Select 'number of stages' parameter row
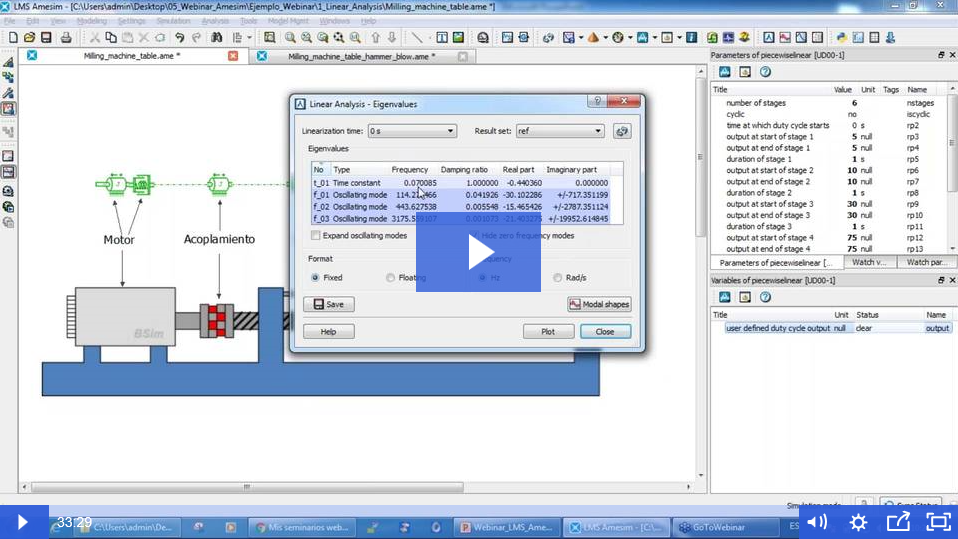The height and width of the screenshot is (539, 958). coord(830,103)
